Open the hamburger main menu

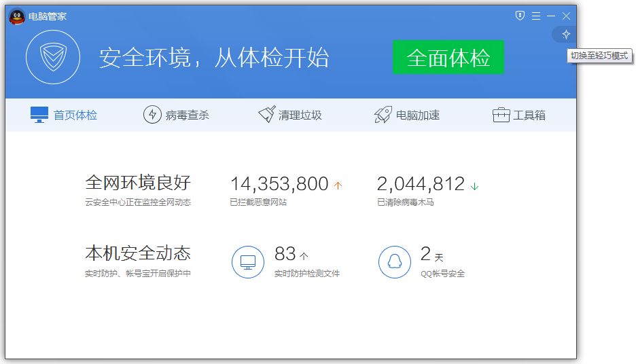pyautogui.click(x=536, y=16)
